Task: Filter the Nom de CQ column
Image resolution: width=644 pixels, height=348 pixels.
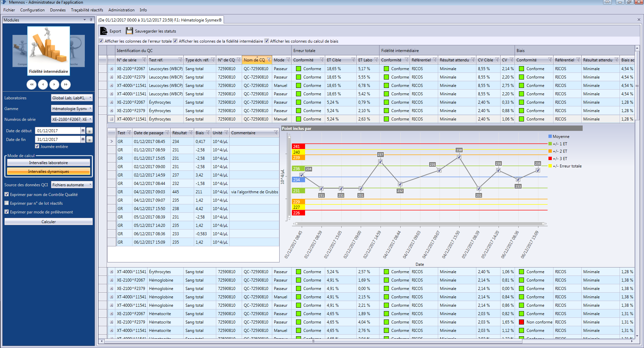Action: tap(269, 60)
